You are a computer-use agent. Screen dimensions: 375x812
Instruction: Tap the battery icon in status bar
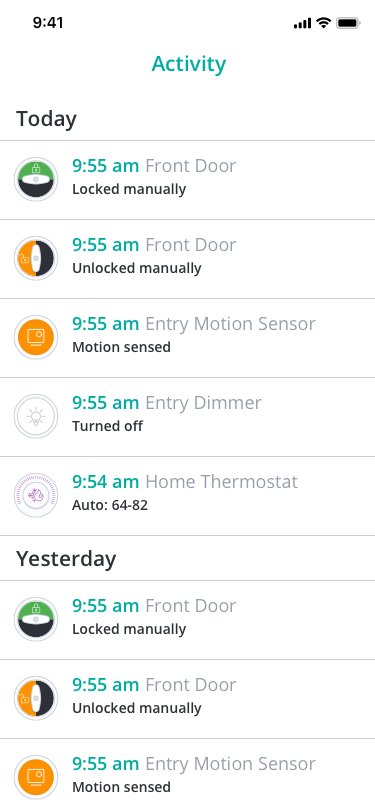point(348,23)
